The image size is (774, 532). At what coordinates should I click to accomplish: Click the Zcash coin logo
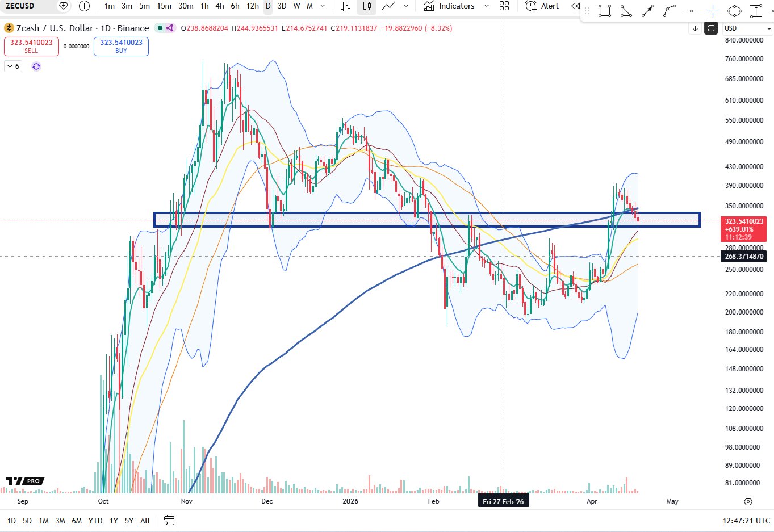(x=9, y=28)
